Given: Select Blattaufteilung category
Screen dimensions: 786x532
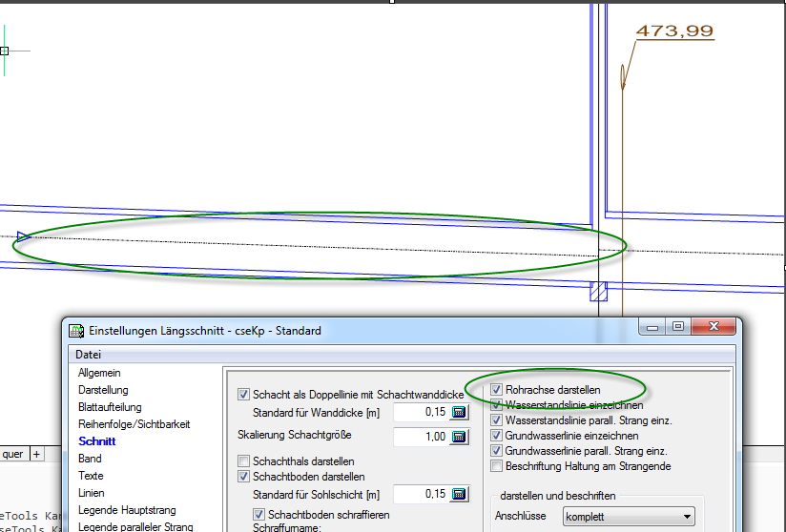Looking at the screenshot, I should 110,407.
